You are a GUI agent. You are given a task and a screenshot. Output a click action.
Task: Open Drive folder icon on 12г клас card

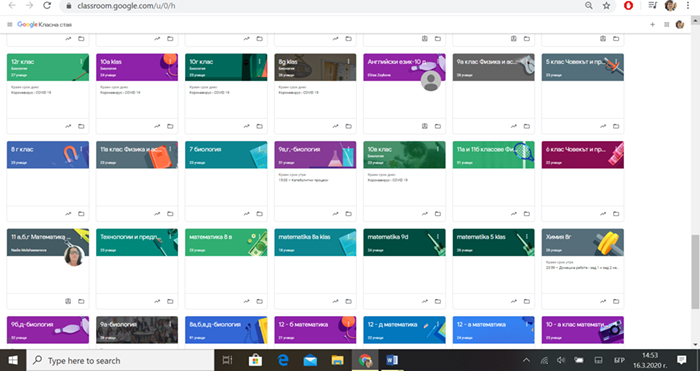pyautogui.click(x=81, y=126)
